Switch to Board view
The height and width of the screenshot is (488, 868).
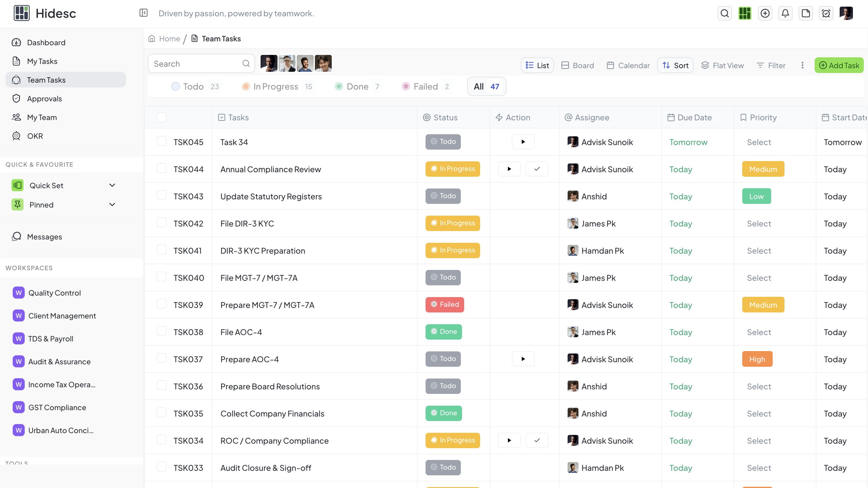[x=578, y=65]
